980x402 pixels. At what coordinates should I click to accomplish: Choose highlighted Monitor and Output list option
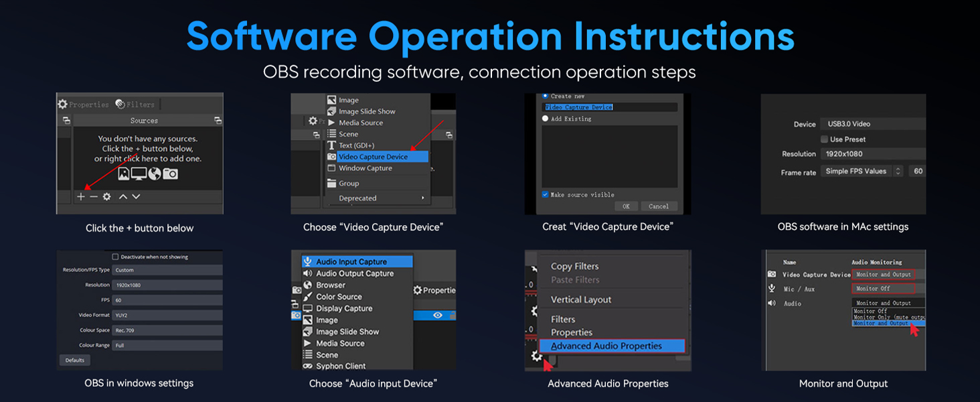[x=888, y=324]
